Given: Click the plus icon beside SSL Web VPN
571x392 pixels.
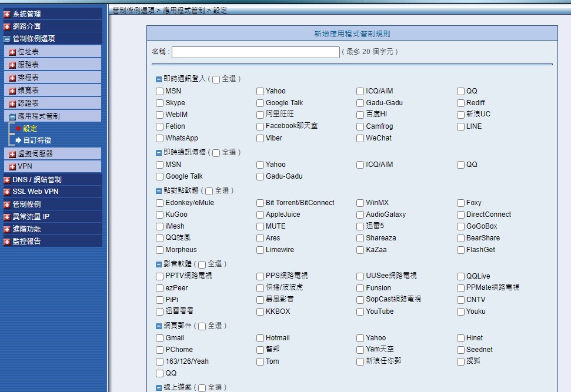Looking at the screenshot, I should tap(7, 192).
